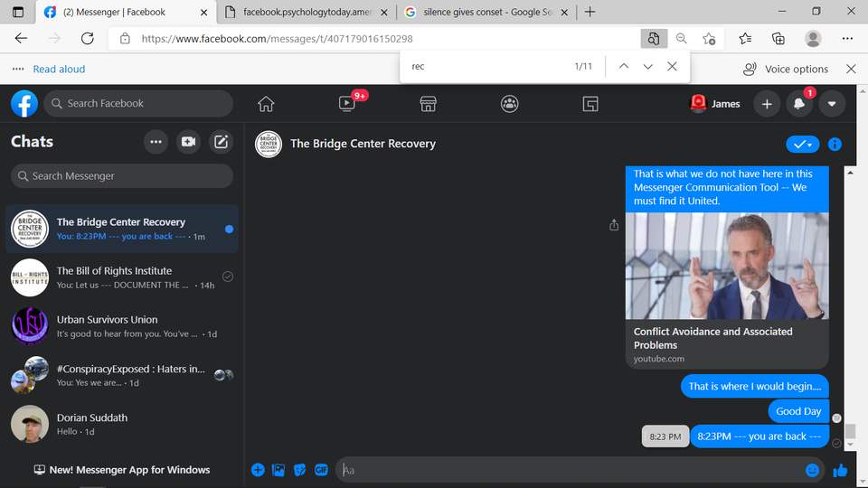The width and height of the screenshot is (868, 488).
Task: Open James's profile
Action: (x=715, y=103)
